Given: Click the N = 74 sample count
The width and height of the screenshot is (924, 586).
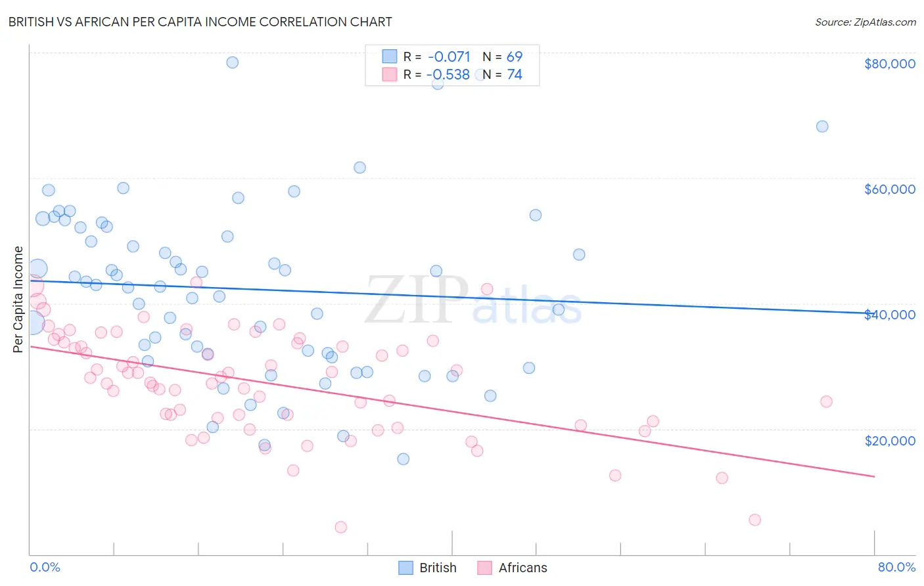Looking at the screenshot, I should click(x=503, y=74).
